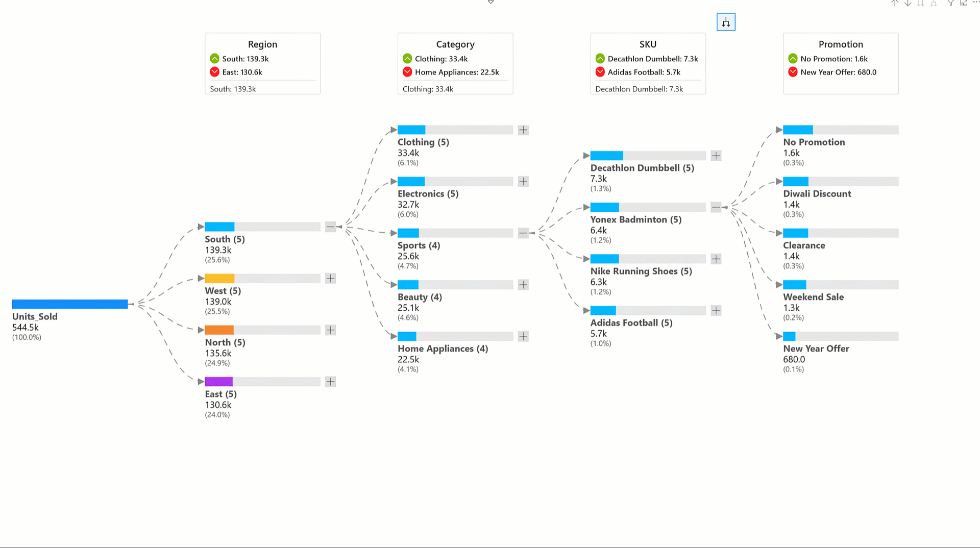Open focus mode for this visual

pyautogui.click(x=964, y=3)
